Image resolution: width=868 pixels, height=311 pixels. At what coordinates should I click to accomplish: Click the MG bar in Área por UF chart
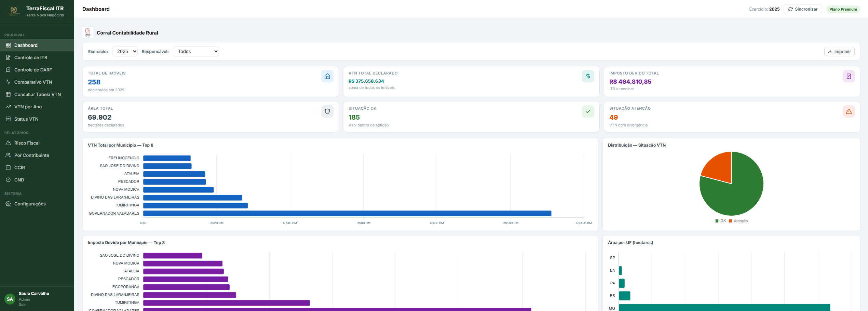click(x=724, y=308)
